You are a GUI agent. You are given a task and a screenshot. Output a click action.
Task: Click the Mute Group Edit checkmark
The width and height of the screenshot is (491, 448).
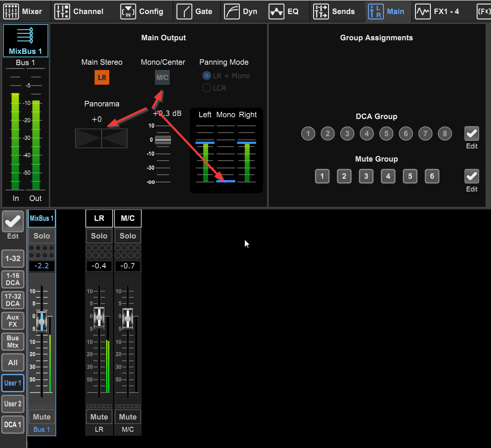pos(472,176)
